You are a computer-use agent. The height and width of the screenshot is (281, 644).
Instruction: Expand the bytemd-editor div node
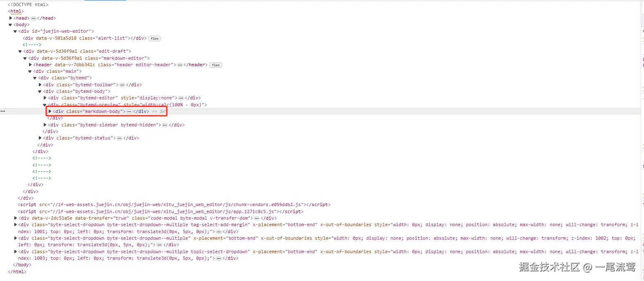point(45,98)
